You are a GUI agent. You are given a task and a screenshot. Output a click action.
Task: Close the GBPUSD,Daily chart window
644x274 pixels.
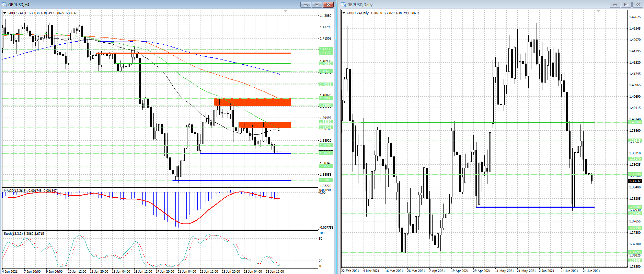pos(638,4)
